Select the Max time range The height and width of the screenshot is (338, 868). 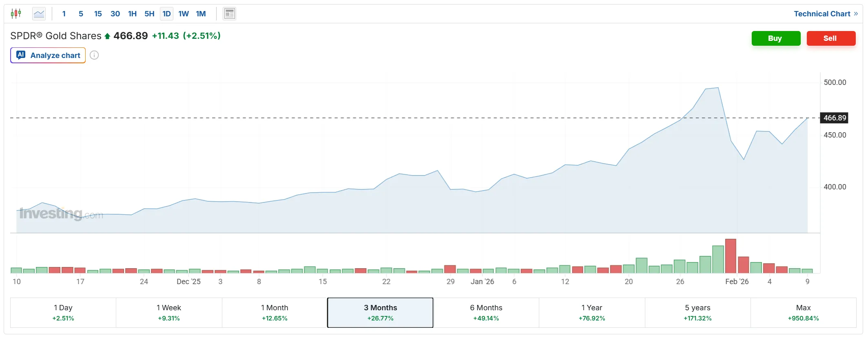[x=803, y=313]
